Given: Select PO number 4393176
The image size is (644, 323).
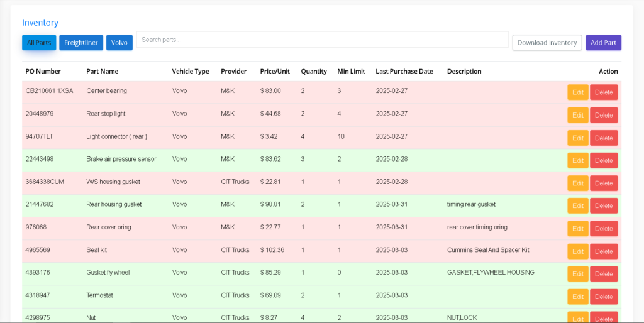Looking at the screenshot, I should coord(38,273).
